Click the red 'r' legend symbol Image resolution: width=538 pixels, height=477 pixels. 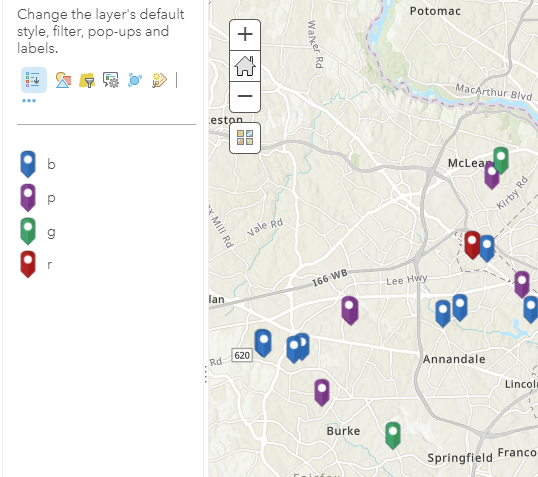[28, 265]
